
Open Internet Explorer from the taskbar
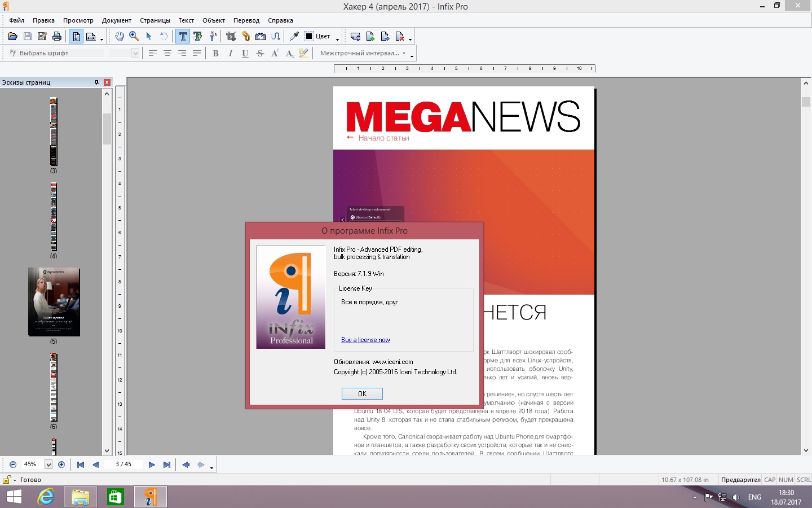click(46, 497)
